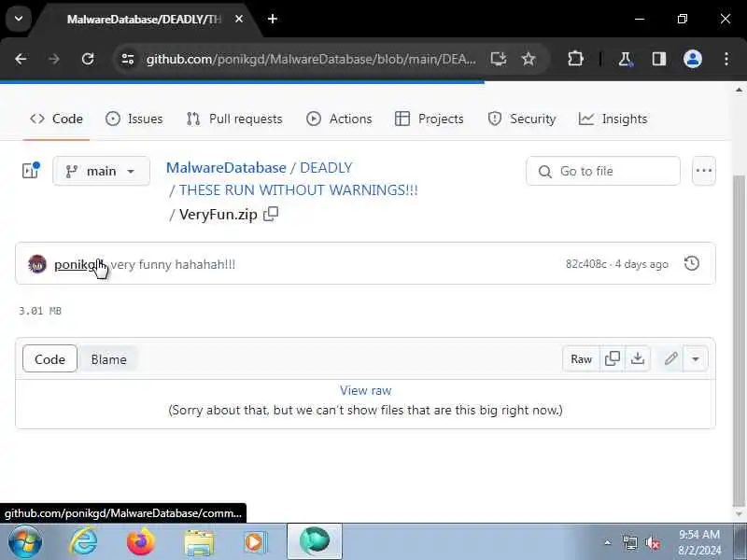The image size is (747, 560).
Task: Open site information icon in address bar
Action: pyautogui.click(x=128, y=59)
